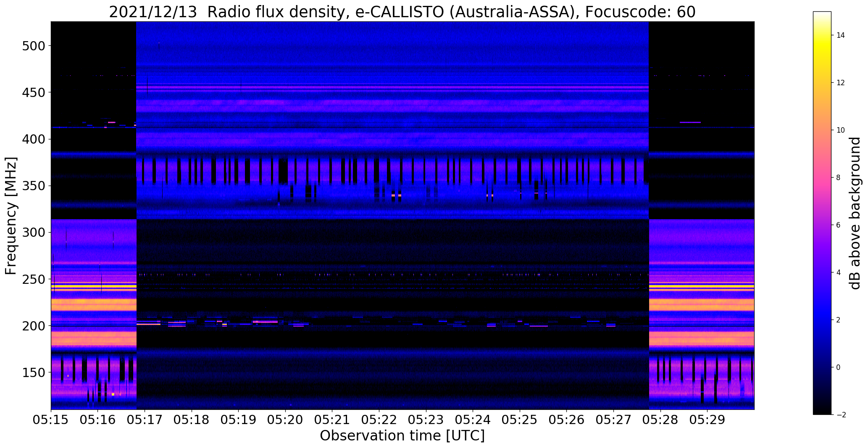Click the colorbar tick label 10

coord(841,130)
